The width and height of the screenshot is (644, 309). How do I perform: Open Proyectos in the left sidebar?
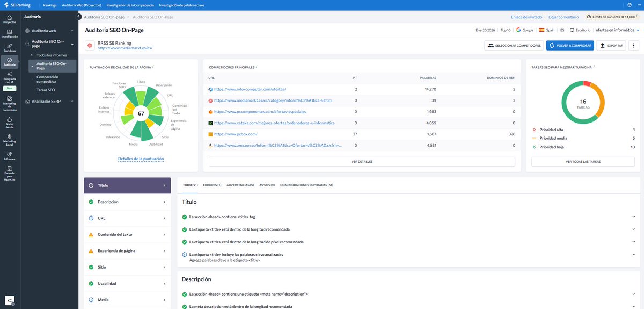click(10, 19)
